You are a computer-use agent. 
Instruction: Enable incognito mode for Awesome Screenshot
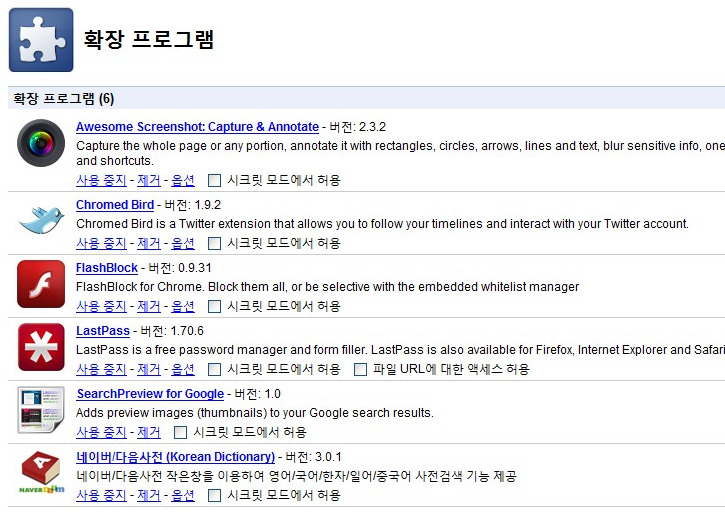pyautogui.click(x=214, y=180)
